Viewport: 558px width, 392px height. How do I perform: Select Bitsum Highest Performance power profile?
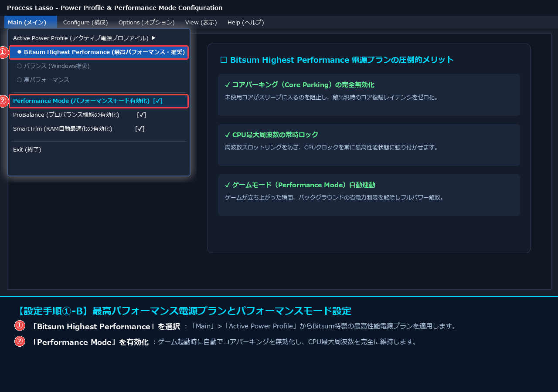tap(99, 52)
